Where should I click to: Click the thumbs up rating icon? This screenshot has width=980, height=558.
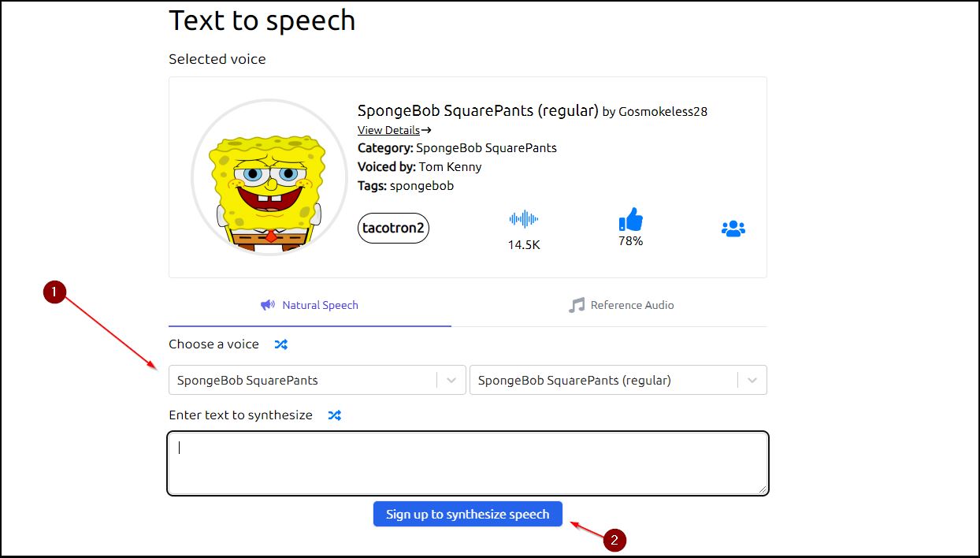629,221
